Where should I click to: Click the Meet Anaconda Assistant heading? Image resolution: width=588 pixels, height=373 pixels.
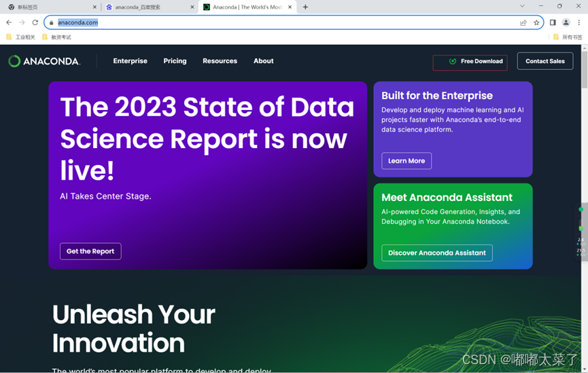tap(447, 197)
